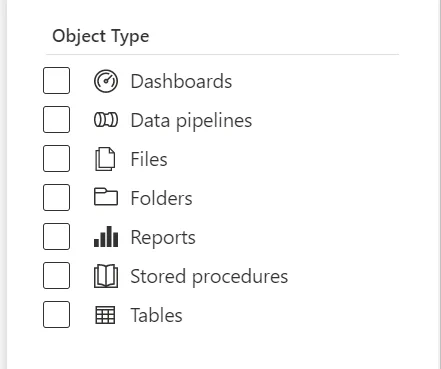Click the Object Type section heading
This screenshot has height=369, width=441.
pos(101,37)
